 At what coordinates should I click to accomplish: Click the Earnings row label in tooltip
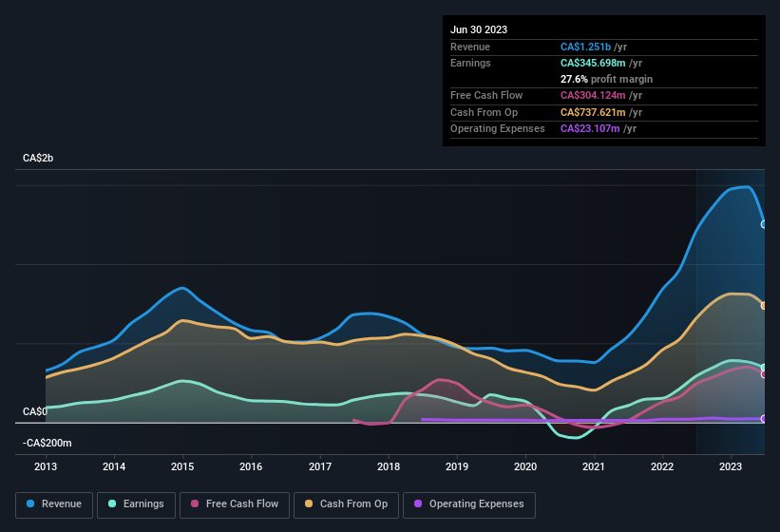[470, 63]
